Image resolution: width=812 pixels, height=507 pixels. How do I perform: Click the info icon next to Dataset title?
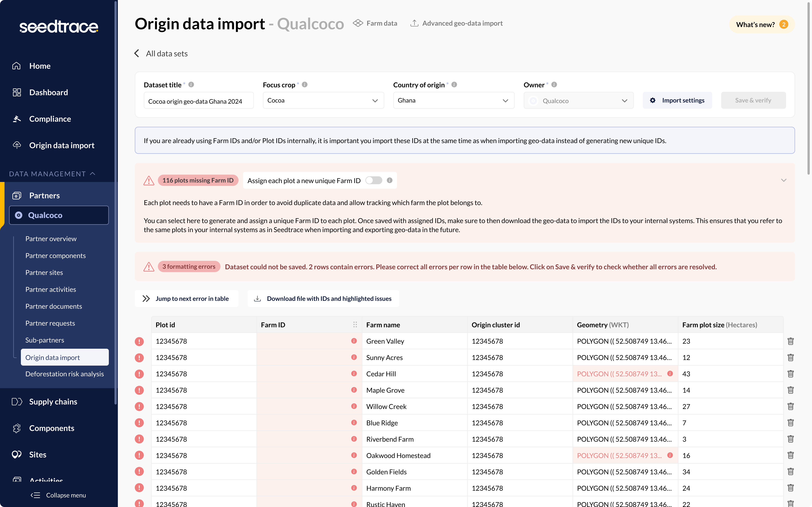click(x=191, y=84)
